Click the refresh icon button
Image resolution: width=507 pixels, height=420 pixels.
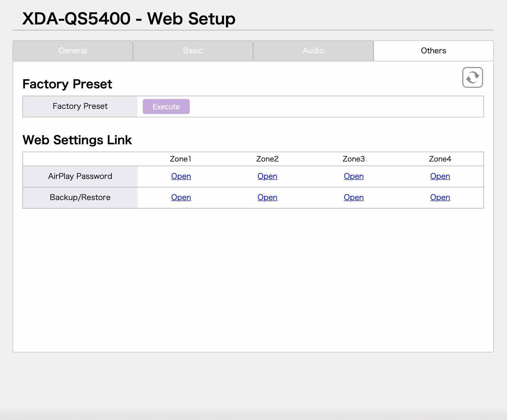coord(472,77)
